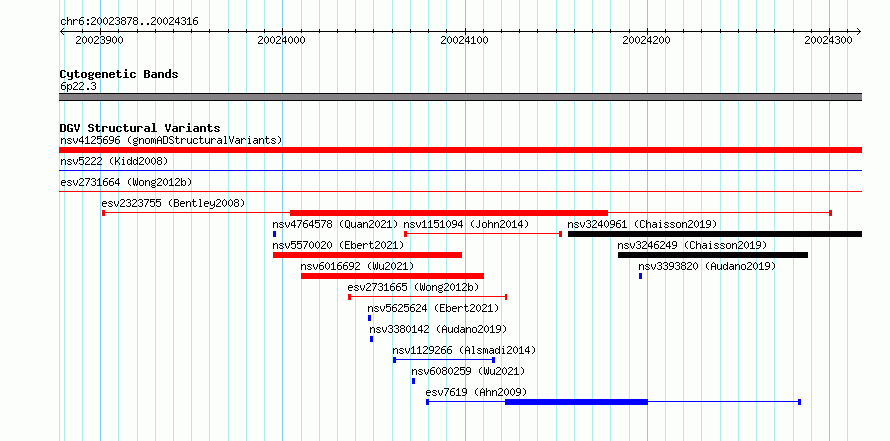Click the esv2731664 (Wong2012b) label
This screenshot has height=441, width=890.
click(126, 182)
